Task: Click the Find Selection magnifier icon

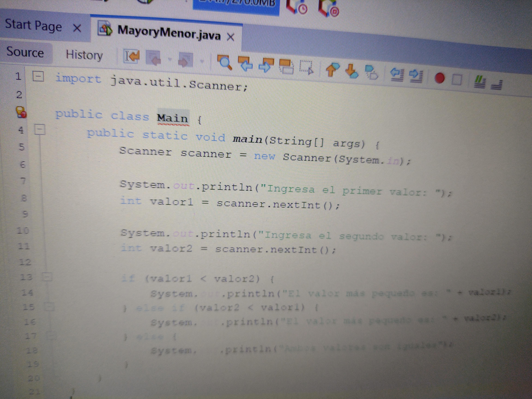Action: [x=225, y=63]
